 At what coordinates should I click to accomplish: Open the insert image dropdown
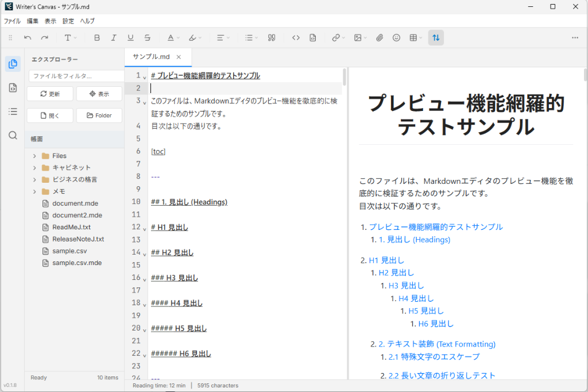[x=361, y=37]
